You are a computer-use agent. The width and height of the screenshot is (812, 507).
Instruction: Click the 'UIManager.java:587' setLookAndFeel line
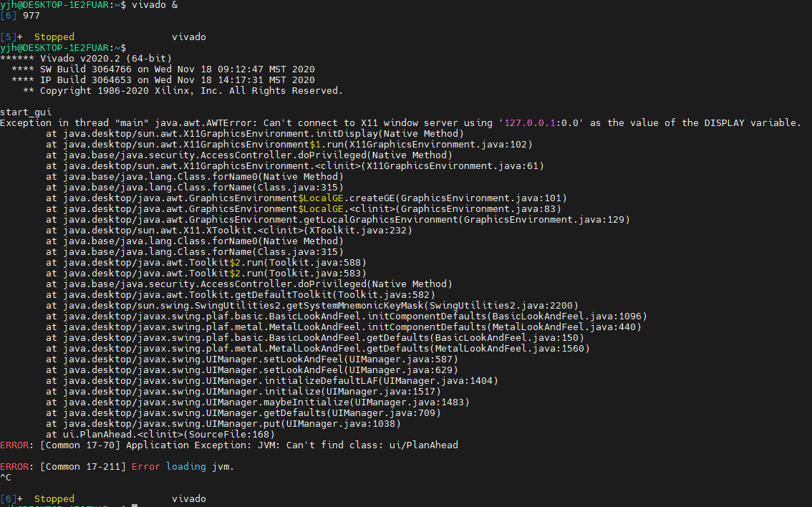(x=251, y=359)
